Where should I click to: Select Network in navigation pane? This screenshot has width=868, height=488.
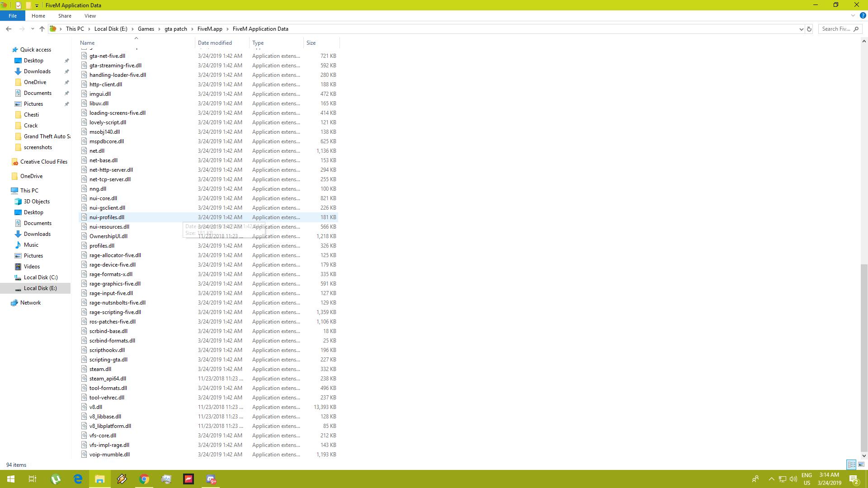pos(30,303)
